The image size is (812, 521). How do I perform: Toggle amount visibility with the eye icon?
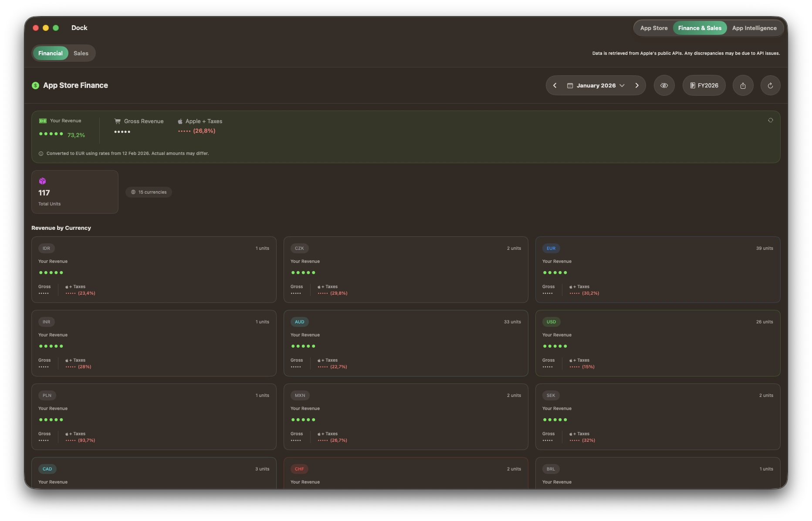click(664, 85)
